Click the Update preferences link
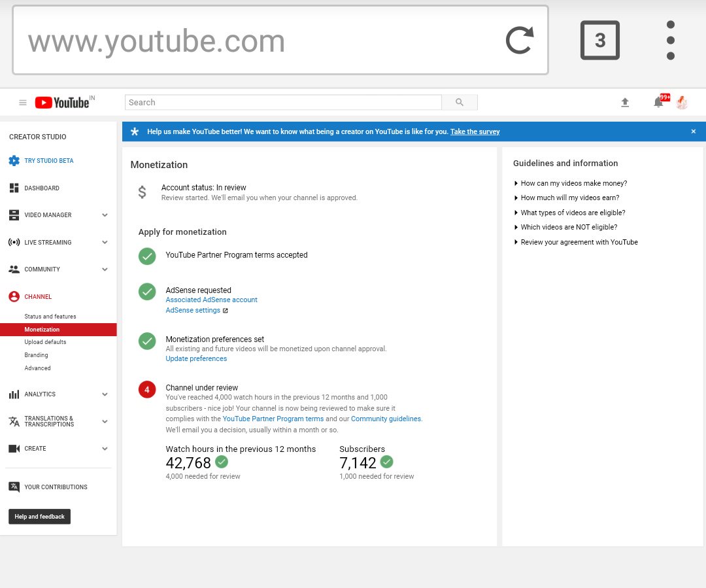 click(196, 358)
